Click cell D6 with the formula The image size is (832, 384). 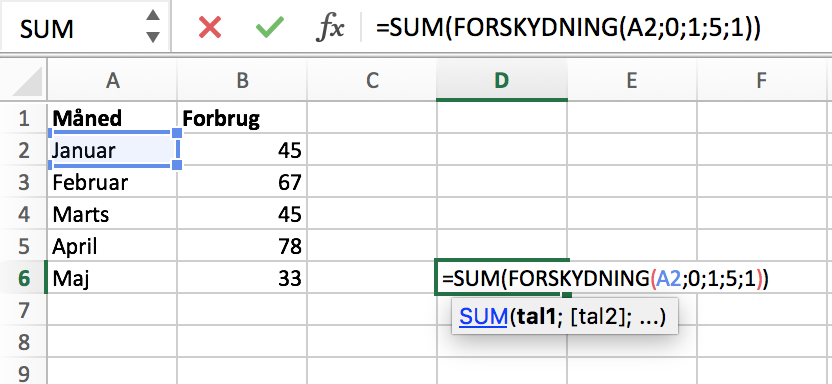tap(501, 278)
